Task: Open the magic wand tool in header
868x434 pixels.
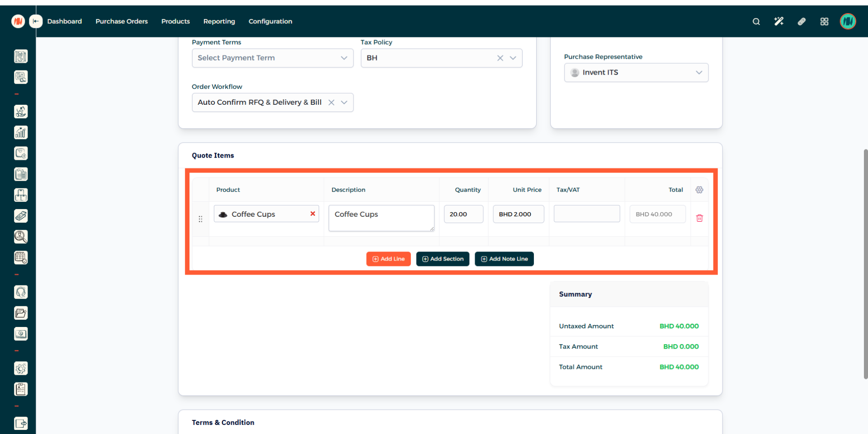Action: click(778, 22)
